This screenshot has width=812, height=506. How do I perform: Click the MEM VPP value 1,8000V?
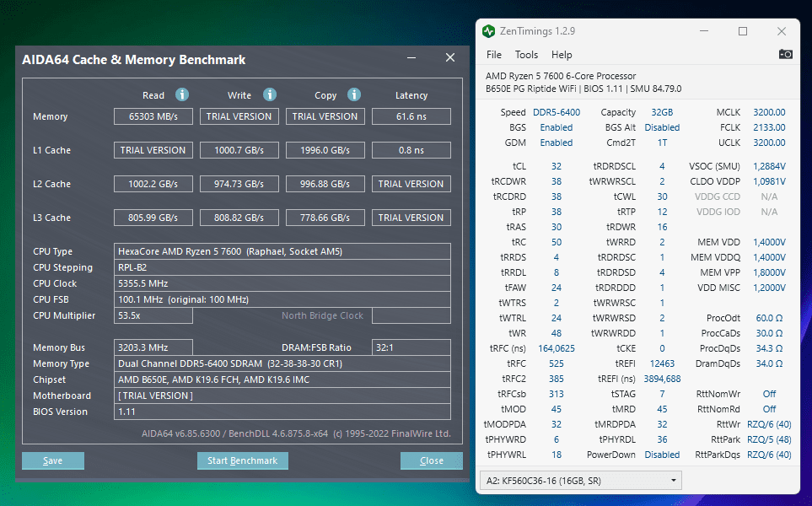pos(769,272)
